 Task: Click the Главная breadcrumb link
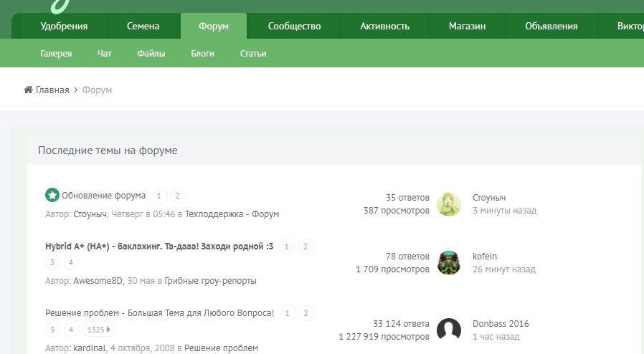52,90
